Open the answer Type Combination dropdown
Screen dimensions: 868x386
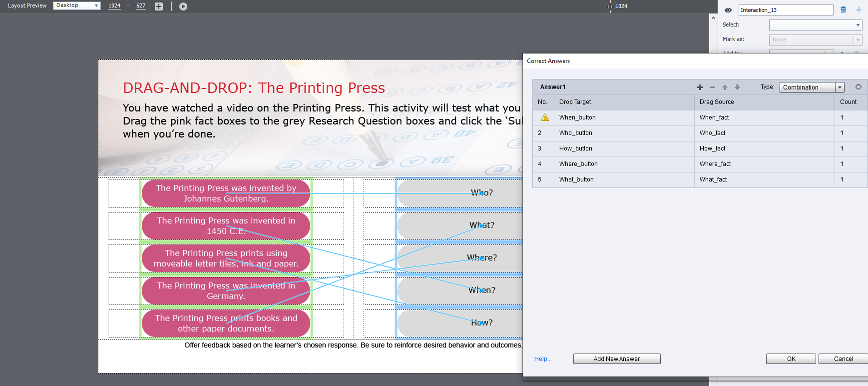coord(812,87)
